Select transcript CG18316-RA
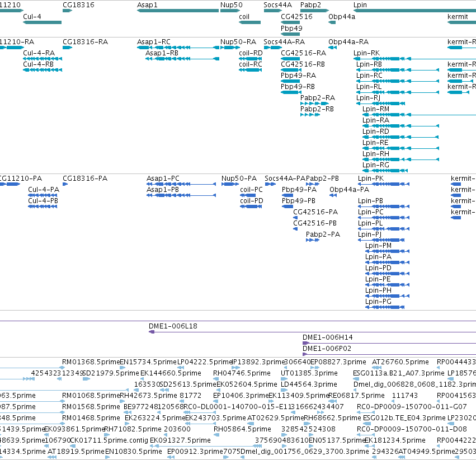476x460 pixels. pyautogui.click(x=67, y=48)
